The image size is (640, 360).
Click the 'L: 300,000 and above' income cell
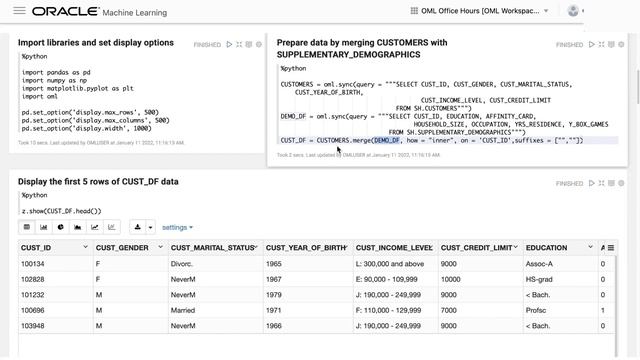(x=396, y=264)
